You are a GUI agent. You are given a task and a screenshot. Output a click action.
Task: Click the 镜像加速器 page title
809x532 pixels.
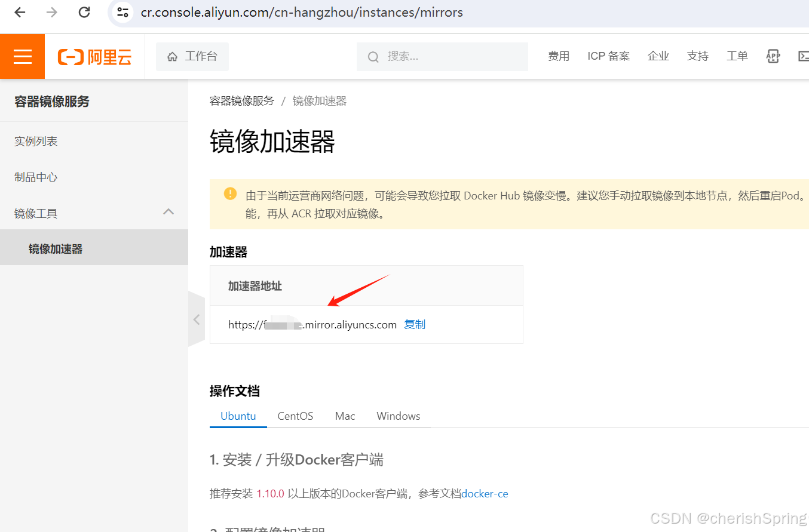point(272,142)
